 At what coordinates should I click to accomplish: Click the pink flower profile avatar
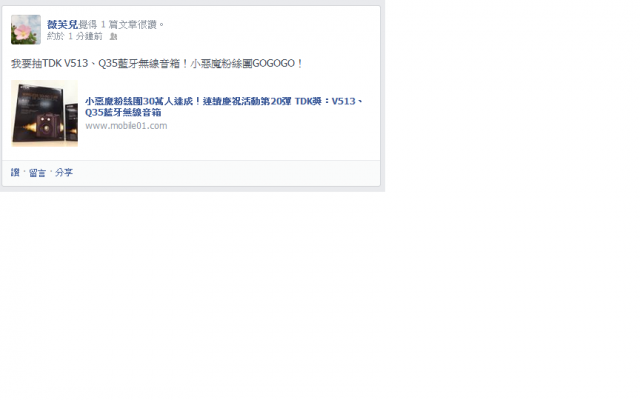tap(26, 30)
